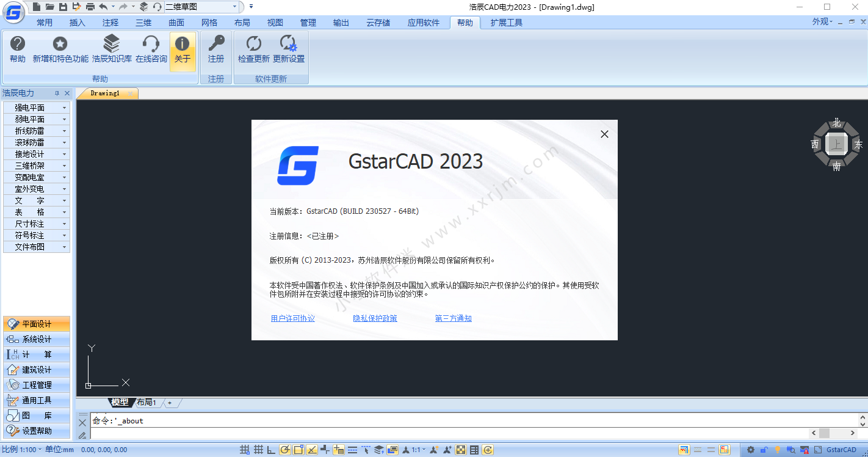
Task: Open 计算 panel in the sidebar
Action: tap(37, 354)
